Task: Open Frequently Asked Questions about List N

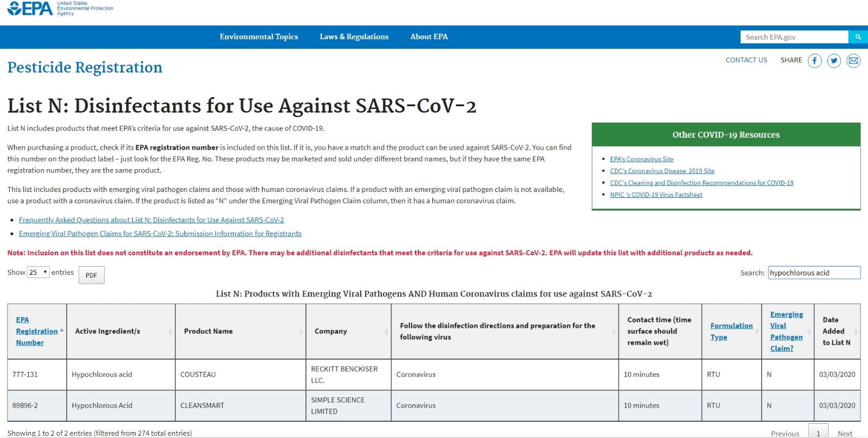Action: (151, 220)
